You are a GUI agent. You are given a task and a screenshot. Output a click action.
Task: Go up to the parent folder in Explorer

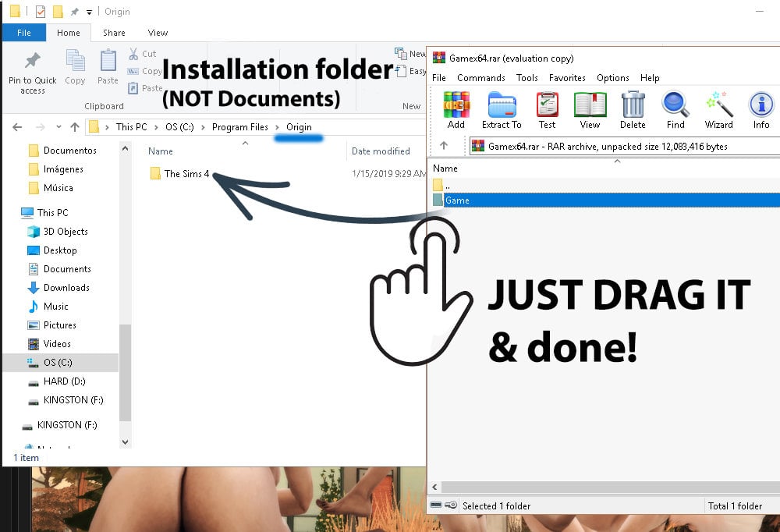point(75,127)
